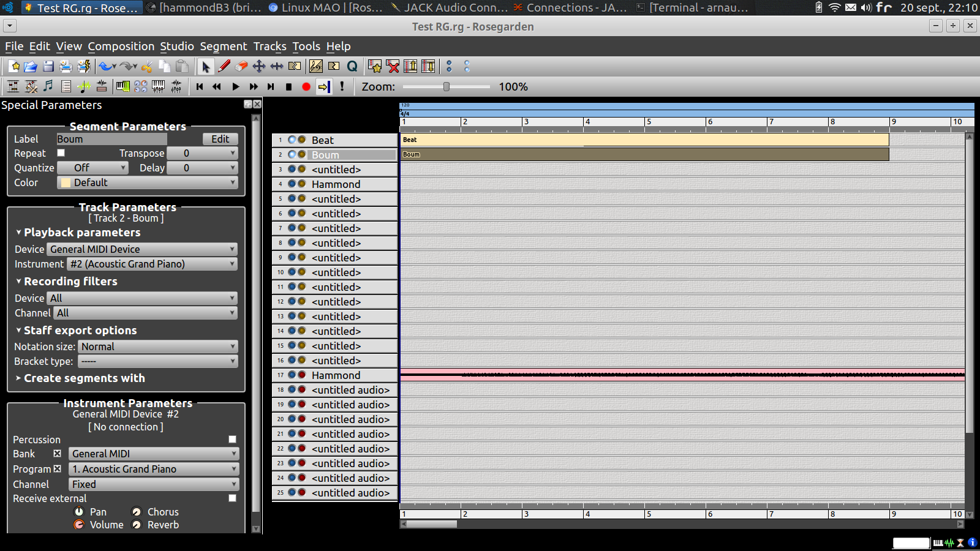This screenshot has width=980, height=551.
Task: Cut selection with the scissors icon
Action: click(147, 66)
